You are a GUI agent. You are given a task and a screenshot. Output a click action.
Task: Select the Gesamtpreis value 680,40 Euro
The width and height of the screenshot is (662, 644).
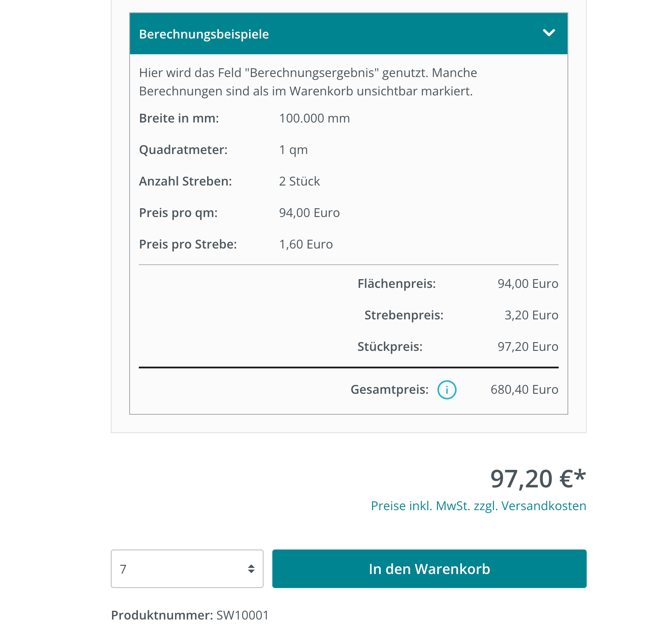point(524,390)
